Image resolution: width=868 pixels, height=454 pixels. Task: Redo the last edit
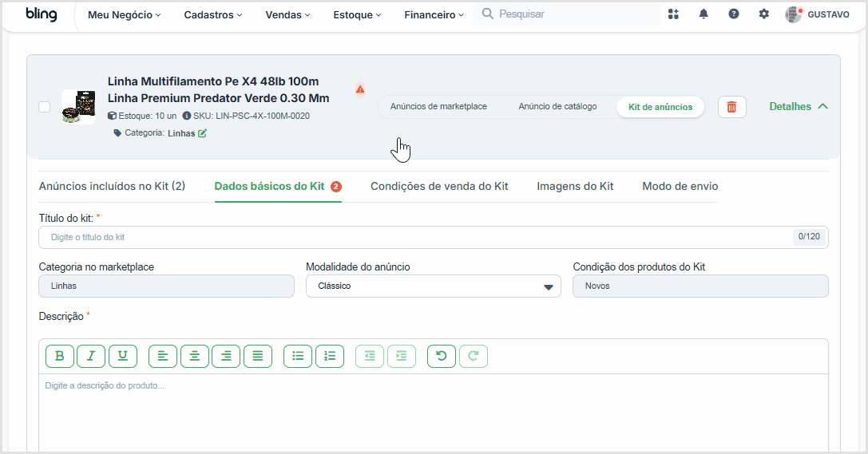pos(474,356)
